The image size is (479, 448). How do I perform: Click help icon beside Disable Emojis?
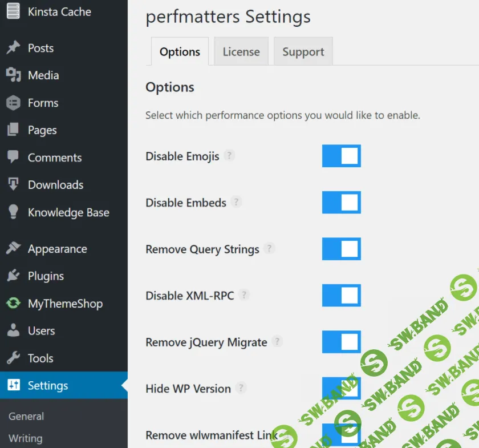[229, 156]
